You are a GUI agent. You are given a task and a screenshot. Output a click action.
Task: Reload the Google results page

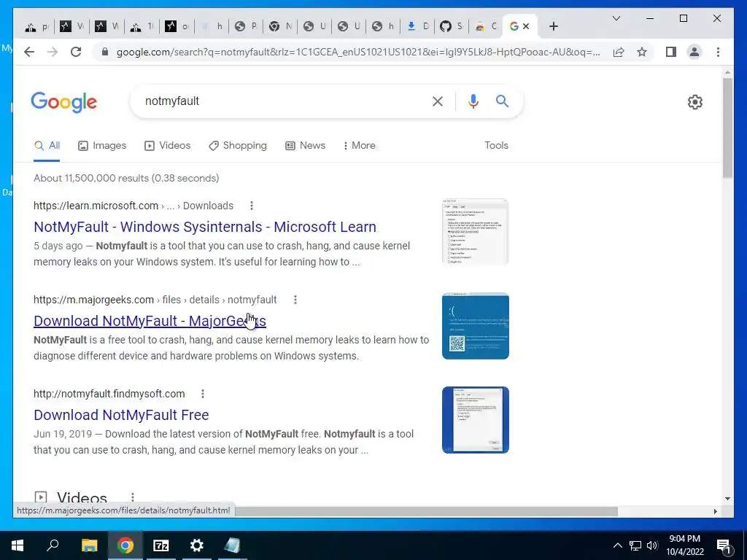76,52
